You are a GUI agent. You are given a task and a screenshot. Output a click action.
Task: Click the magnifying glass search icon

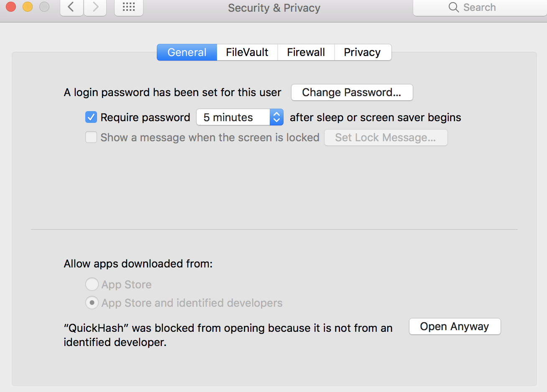pyautogui.click(x=453, y=7)
